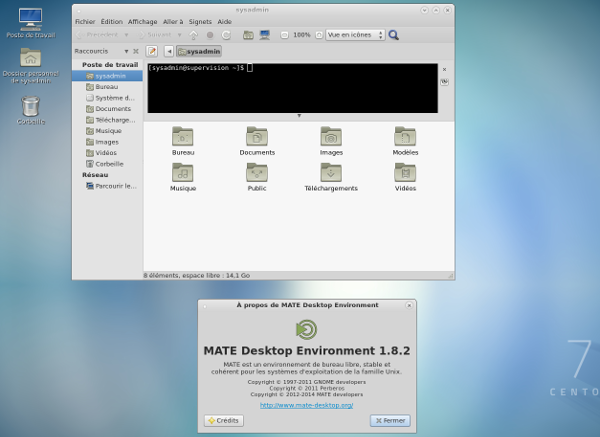The width and height of the screenshot is (600, 437).
Task: Close the Raccourcis side pane
Action: 136,51
